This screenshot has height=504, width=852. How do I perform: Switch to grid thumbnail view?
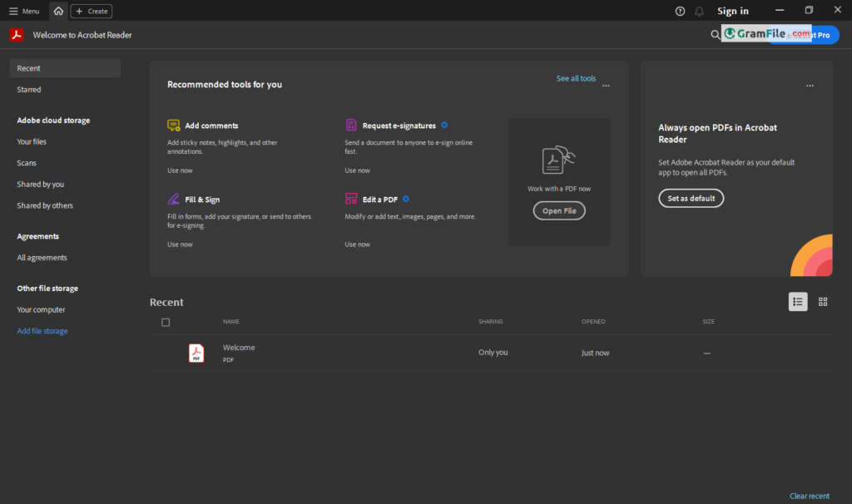[823, 302]
